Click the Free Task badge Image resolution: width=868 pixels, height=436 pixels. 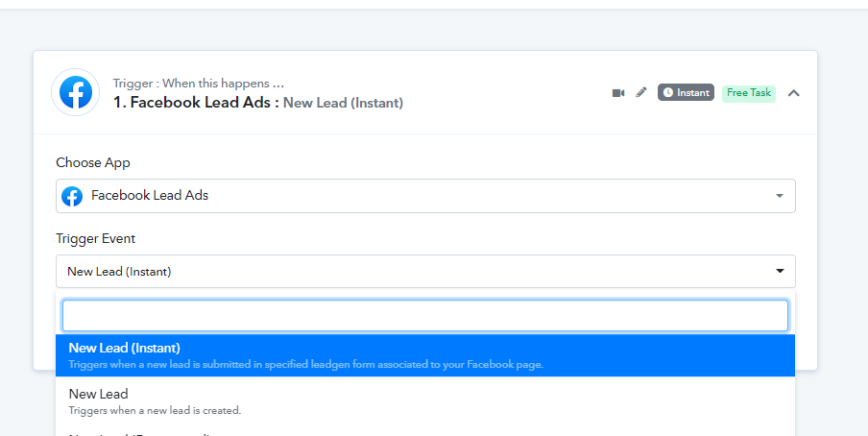click(748, 92)
